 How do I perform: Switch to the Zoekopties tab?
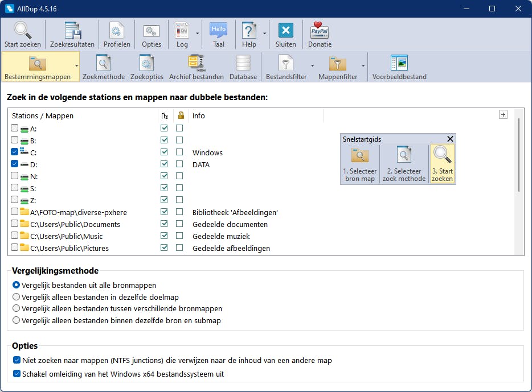146,67
